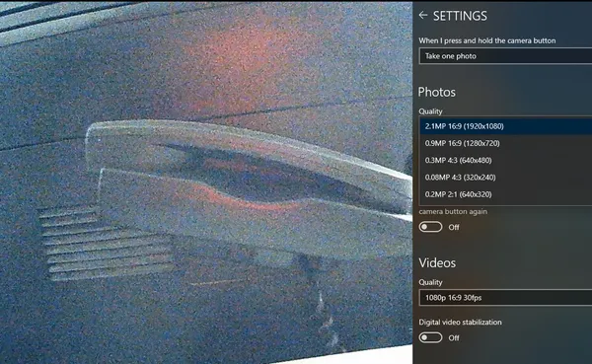The width and height of the screenshot is (592, 364).
Task: Click the Quality label under Photos
Action: pyautogui.click(x=430, y=111)
